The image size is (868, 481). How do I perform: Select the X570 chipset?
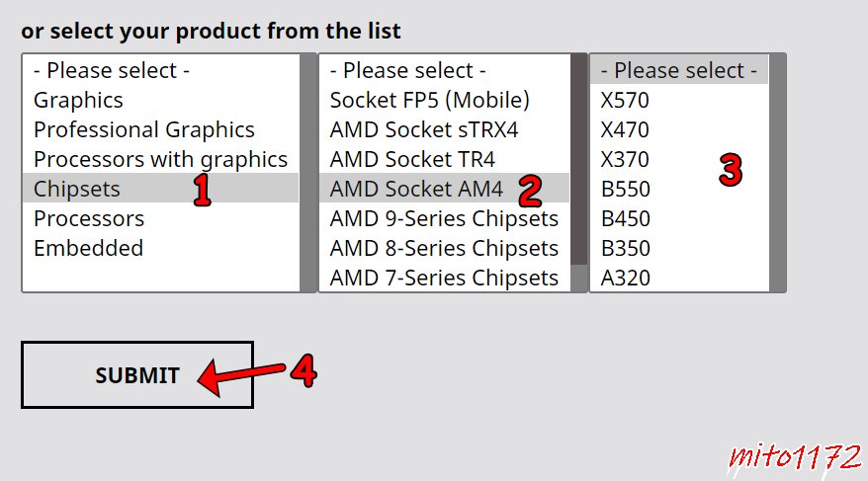click(679, 100)
